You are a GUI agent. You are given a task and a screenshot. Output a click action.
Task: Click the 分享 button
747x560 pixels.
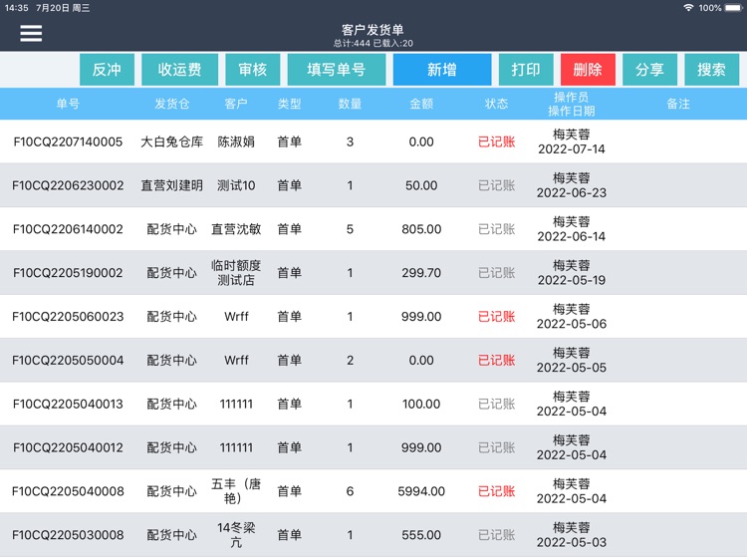tap(649, 70)
